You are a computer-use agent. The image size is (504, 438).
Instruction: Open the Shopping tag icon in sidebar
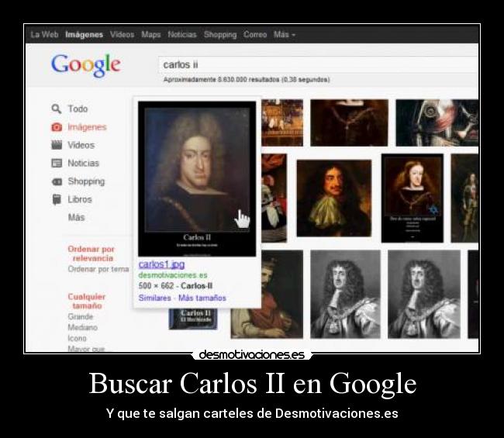pos(57,181)
